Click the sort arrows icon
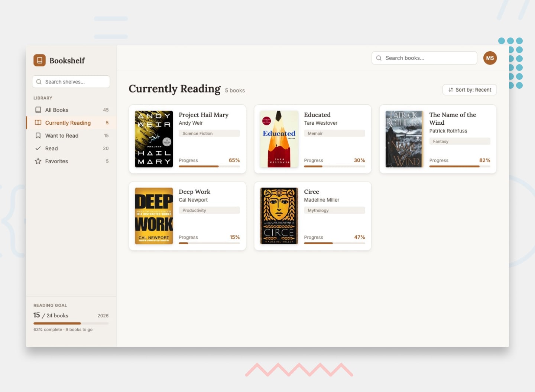 coord(451,90)
